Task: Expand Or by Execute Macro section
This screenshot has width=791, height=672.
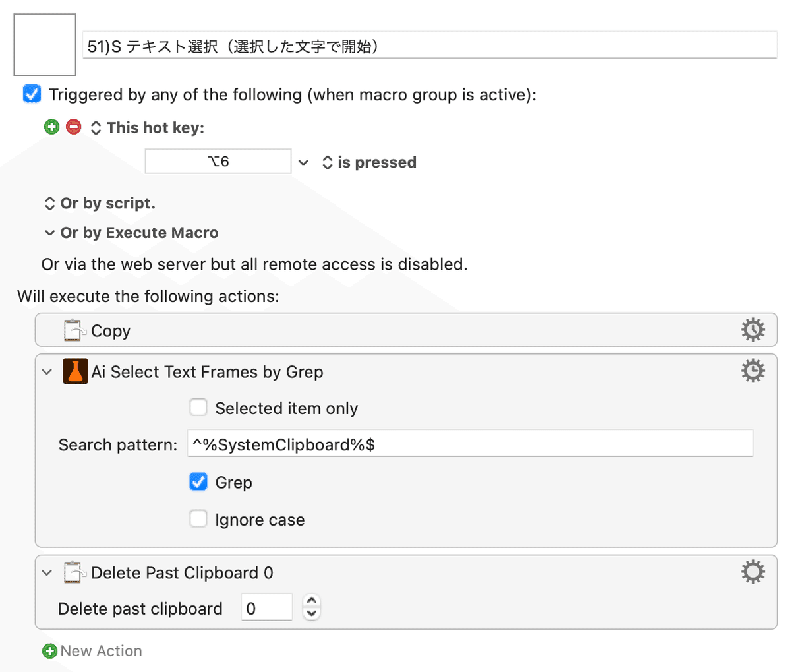Action: tap(49, 233)
